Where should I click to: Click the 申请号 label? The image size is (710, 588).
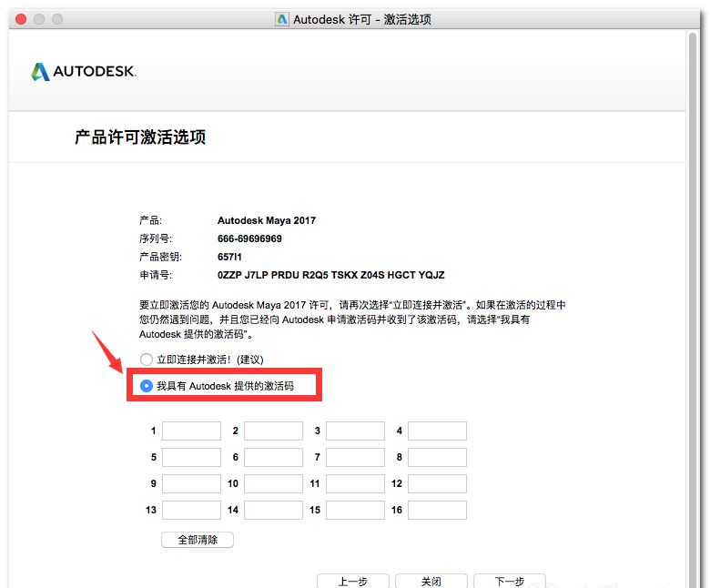(156, 275)
